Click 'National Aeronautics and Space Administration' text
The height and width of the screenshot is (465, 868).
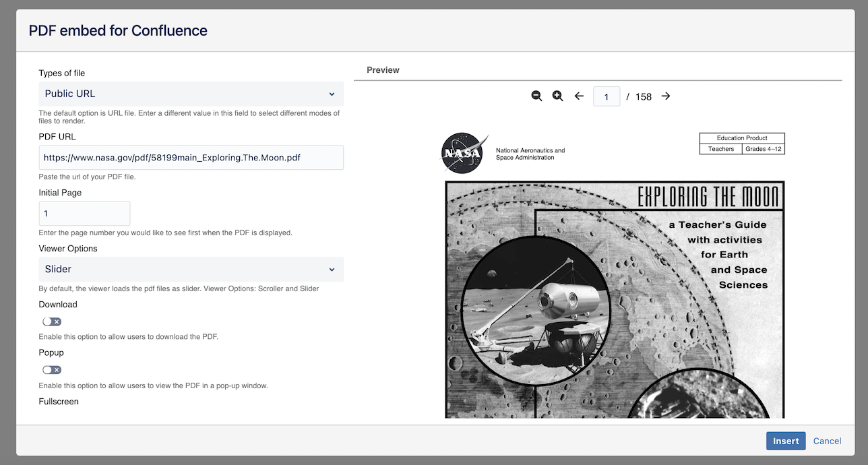coord(530,154)
